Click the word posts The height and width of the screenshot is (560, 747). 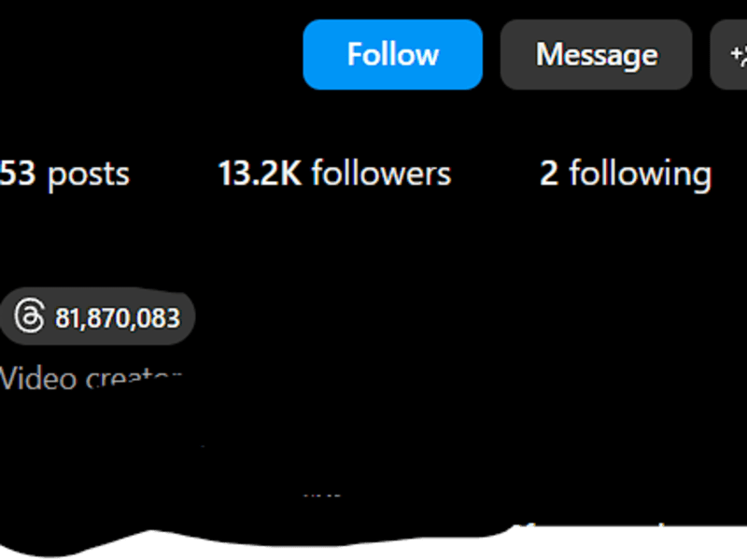pos(89,175)
